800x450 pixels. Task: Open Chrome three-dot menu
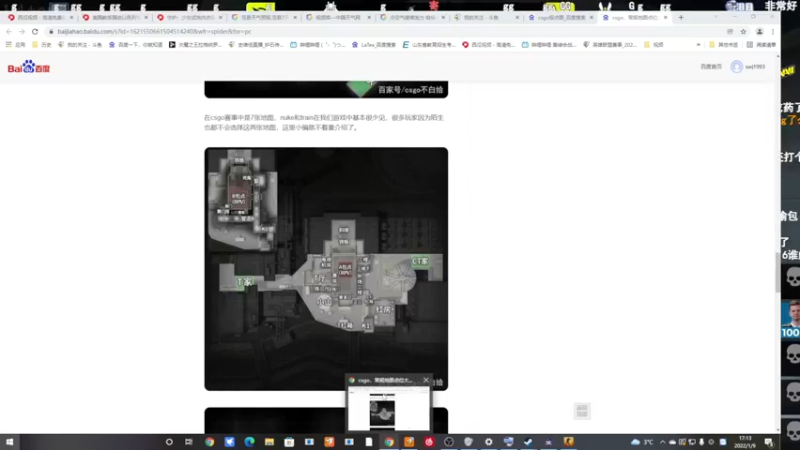coord(772,32)
